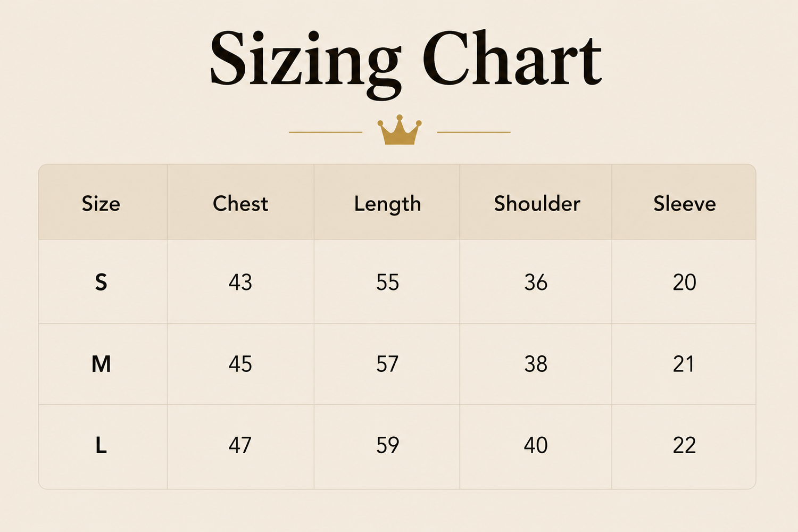The image size is (798, 532).
Task: Click the L size row label
Action: [101, 445]
